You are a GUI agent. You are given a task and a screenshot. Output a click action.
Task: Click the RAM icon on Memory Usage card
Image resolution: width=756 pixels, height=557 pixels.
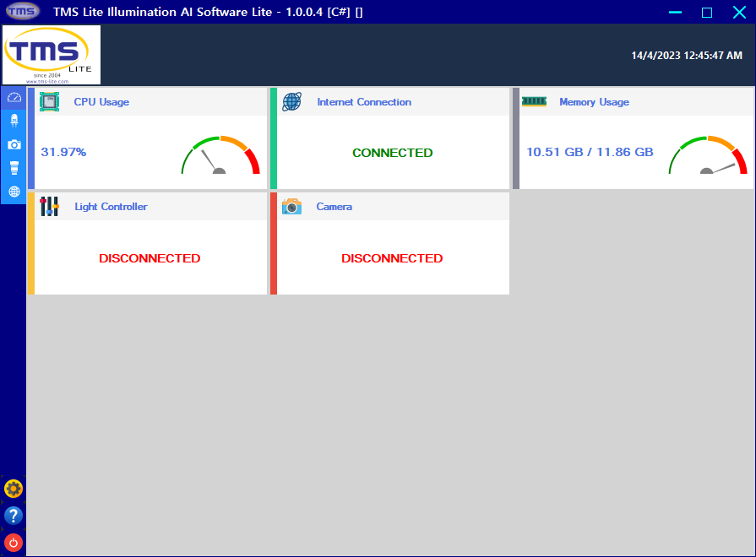534,100
